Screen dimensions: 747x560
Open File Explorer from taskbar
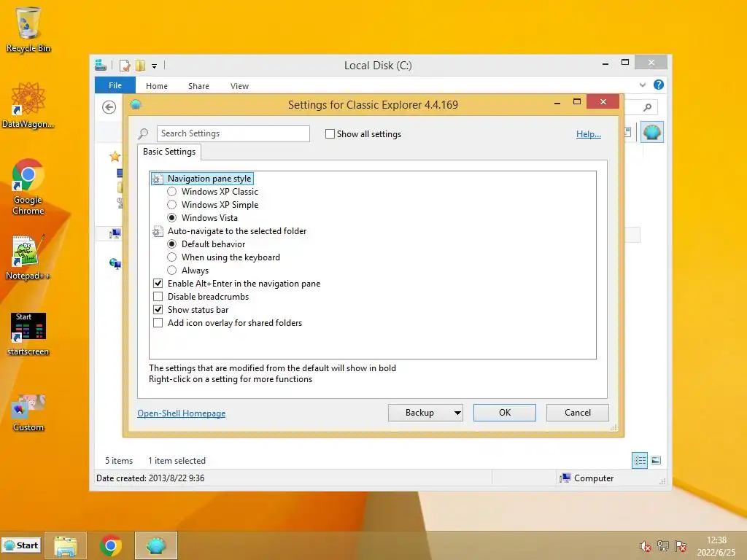[x=65, y=545]
